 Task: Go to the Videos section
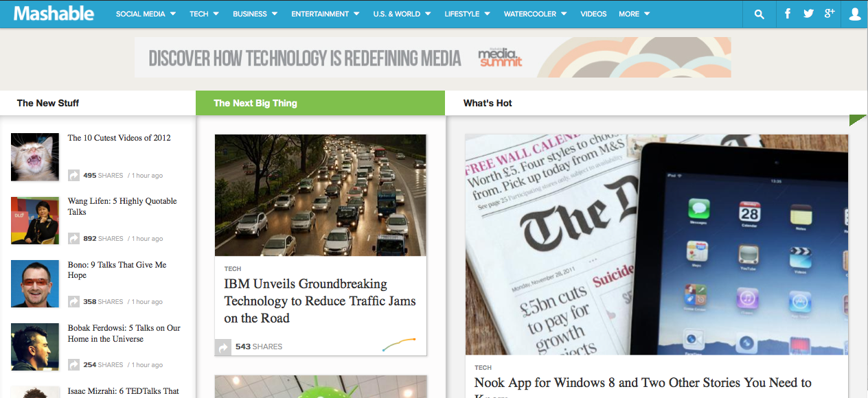593,14
